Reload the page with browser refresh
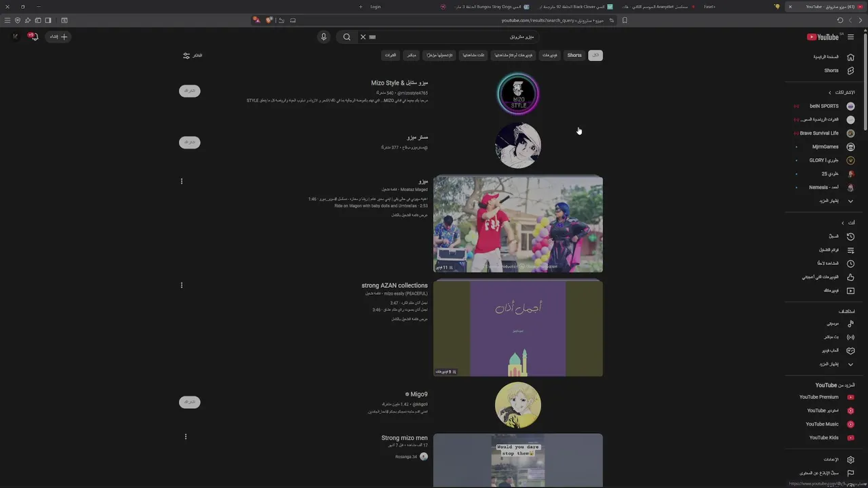 pos(840,20)
